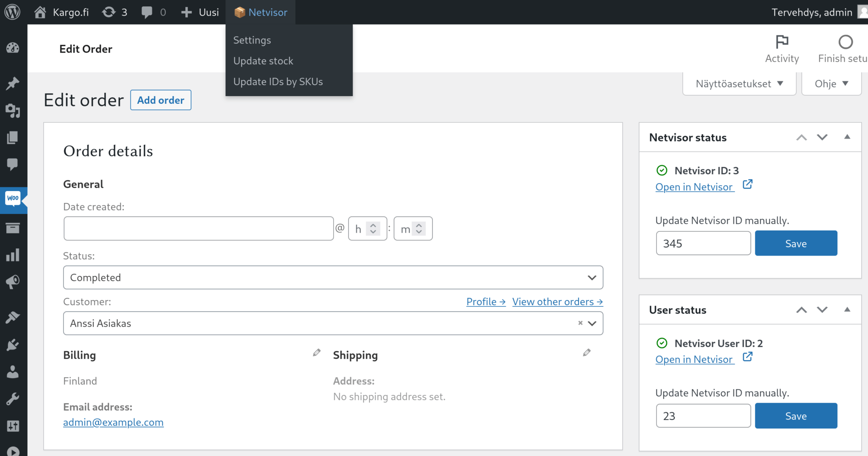The width and height of the screenshot is (868, 456).
Task: Open the Appearance brush sidebar icon
Action: [13, 317]
